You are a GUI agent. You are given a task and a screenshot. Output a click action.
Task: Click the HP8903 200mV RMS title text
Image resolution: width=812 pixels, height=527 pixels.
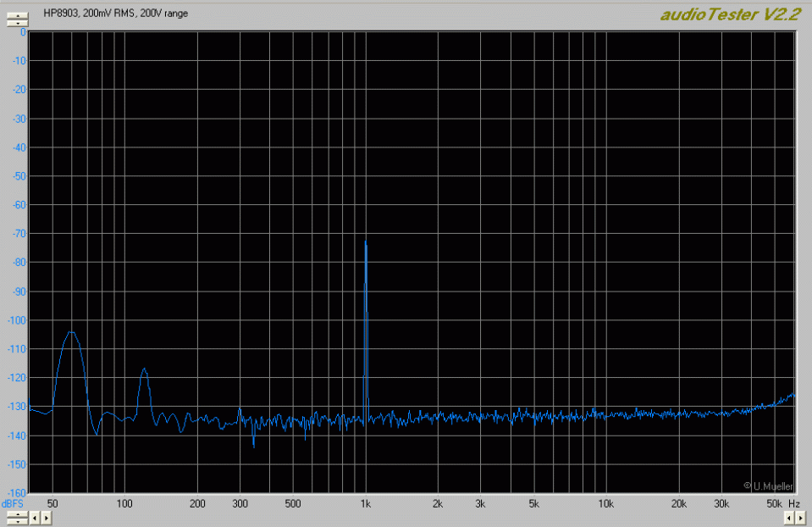pyautogui.click(x=116, y=14)
